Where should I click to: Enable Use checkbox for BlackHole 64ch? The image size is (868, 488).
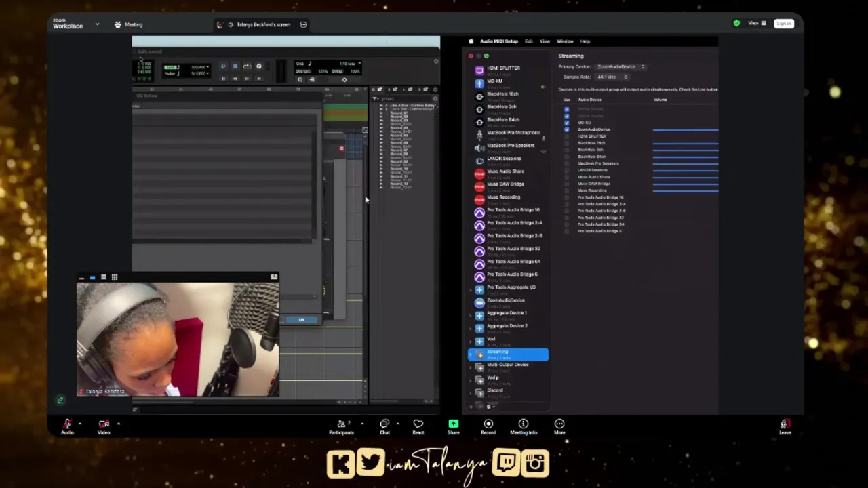click(x=567, y=157)
